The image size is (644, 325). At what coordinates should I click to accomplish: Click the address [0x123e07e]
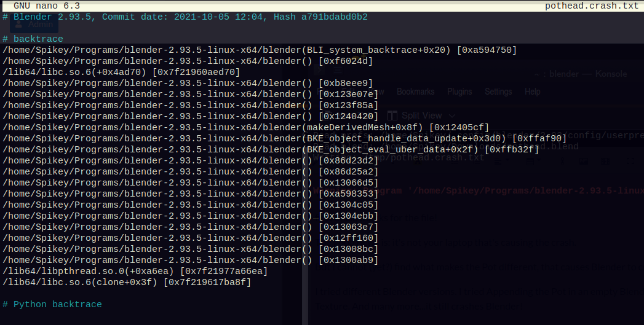(348, 95)
